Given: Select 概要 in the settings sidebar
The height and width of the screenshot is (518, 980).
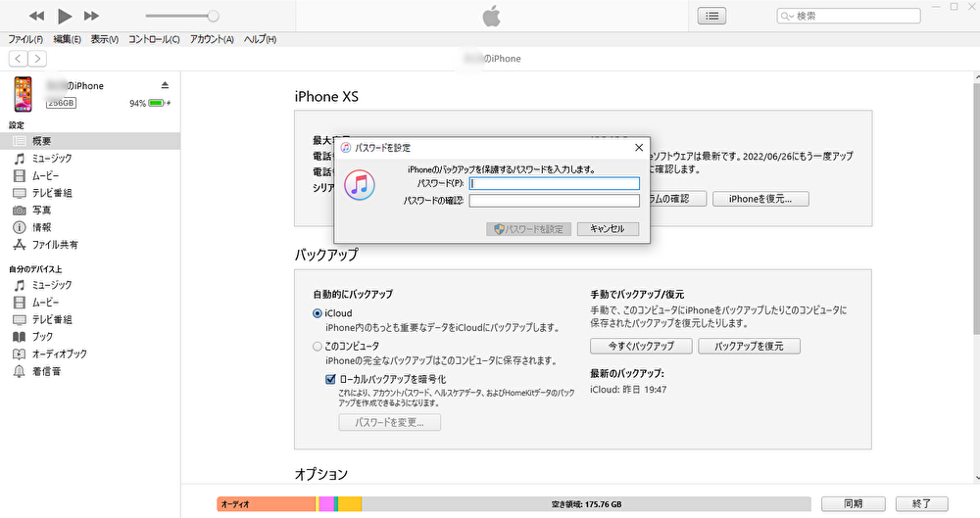Looking at the screenshot, I should (x=90, y=141).
